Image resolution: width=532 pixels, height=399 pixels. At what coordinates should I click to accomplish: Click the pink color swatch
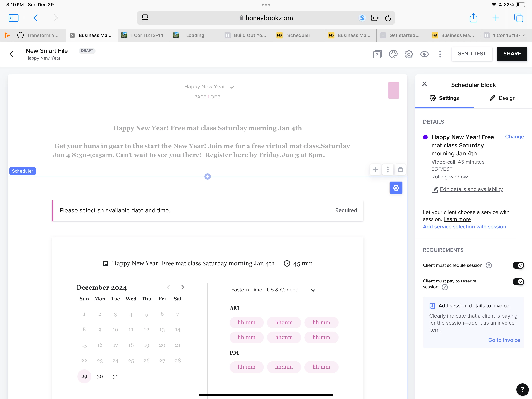(x=394, y=90)
